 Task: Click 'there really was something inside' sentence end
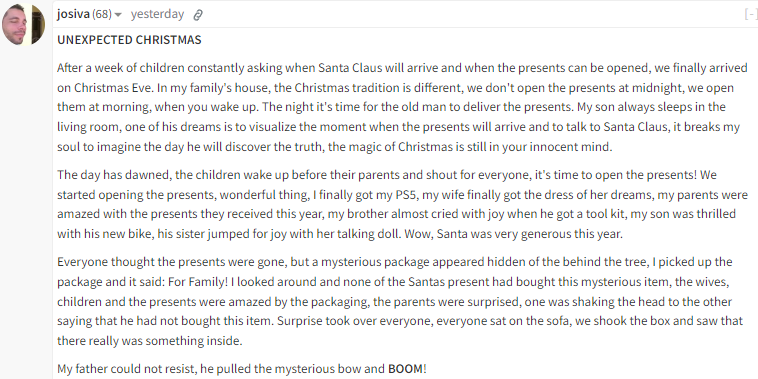[149, 341]
